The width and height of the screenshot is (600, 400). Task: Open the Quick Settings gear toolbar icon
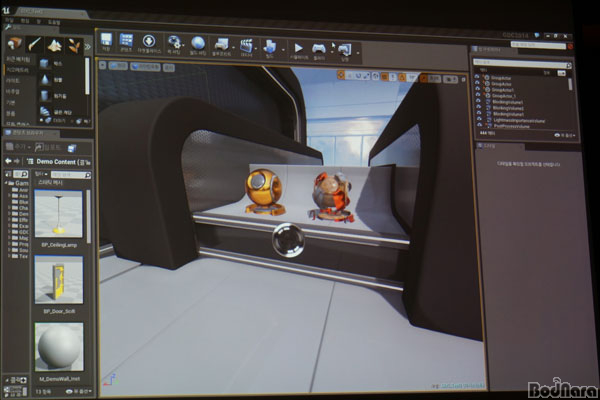click(x=174, y=44)
